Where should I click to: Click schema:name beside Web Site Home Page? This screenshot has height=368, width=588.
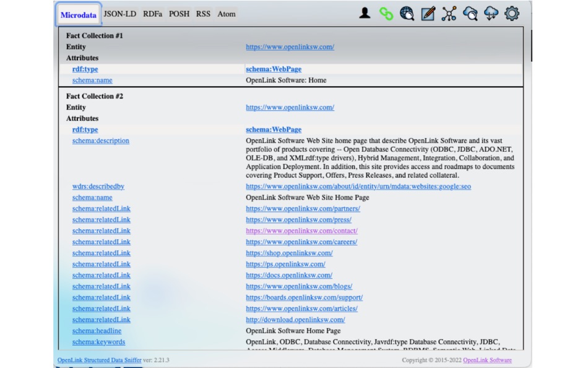(92, 198)
